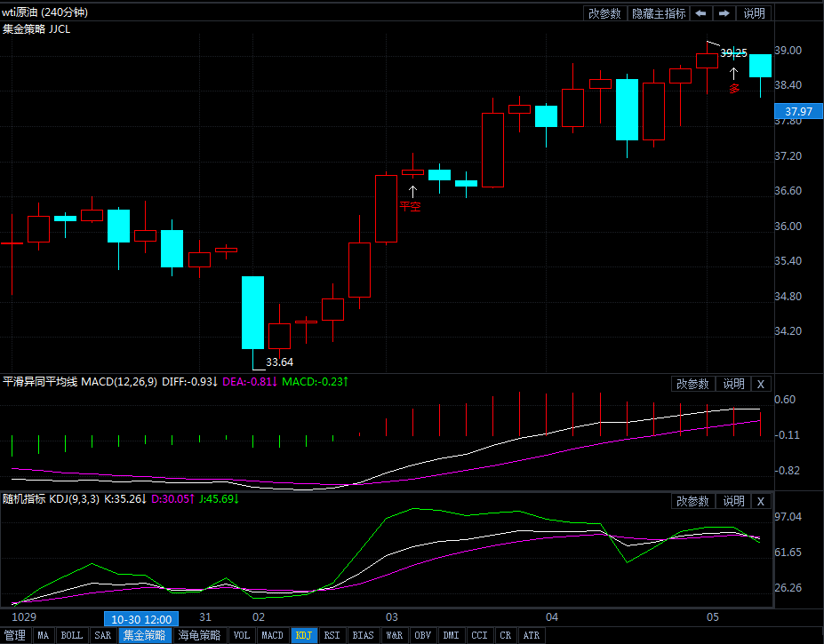The height and width of the screenshot is (644, 824).
Task: Select the RSI indicator tab
Action: pos(332,635)
